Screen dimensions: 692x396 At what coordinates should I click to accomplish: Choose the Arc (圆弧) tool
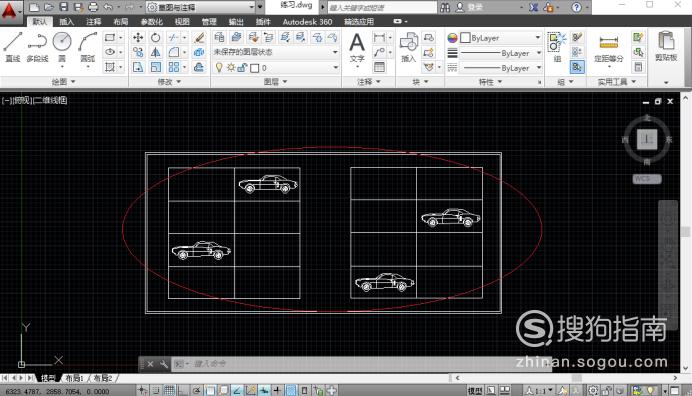tap(87, 46)
